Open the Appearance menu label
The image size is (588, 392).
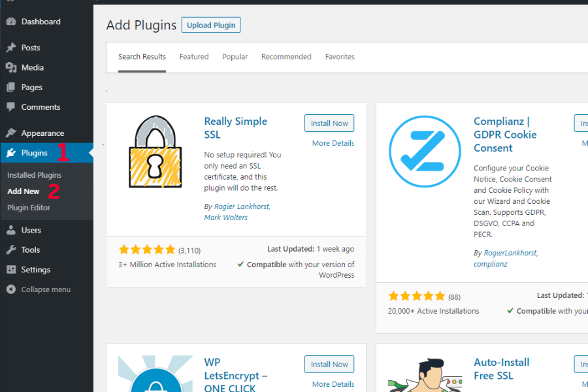point(42,133)
